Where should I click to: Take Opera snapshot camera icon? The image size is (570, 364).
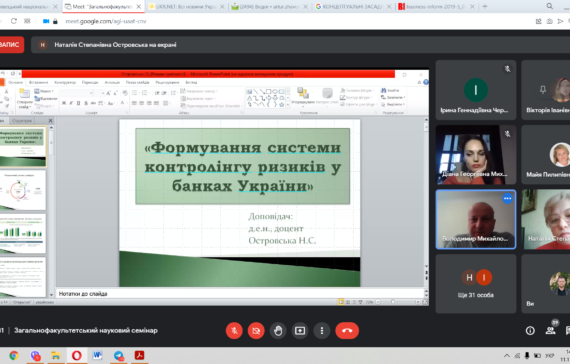tap(549, 21)
